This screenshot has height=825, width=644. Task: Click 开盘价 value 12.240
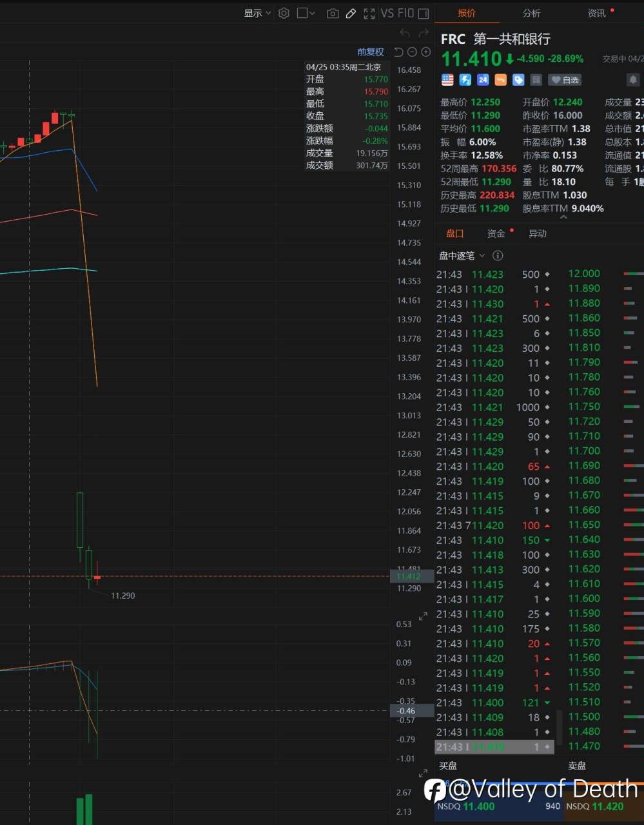tap(567, 102)
